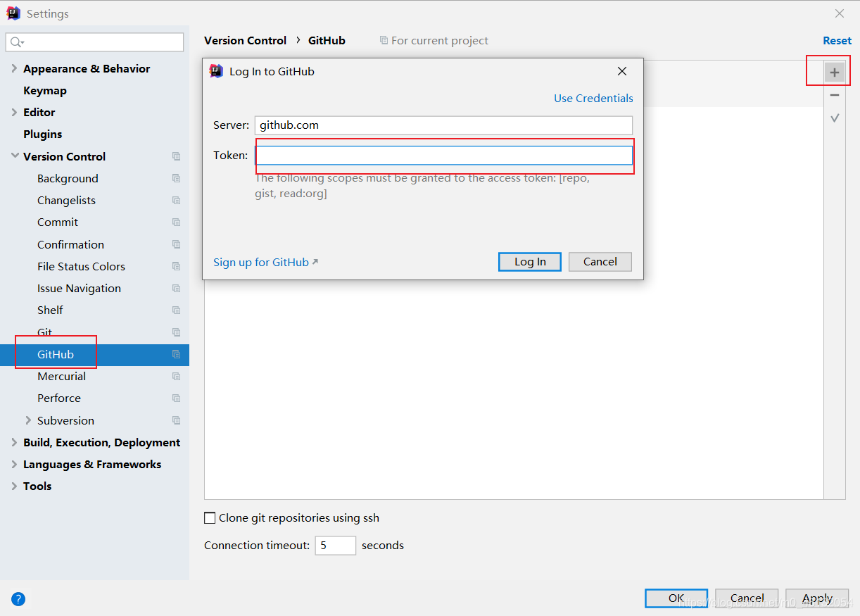This screenshot has height=616, width=860.
Task: Expand the Tools section
Action: [14, 486]
